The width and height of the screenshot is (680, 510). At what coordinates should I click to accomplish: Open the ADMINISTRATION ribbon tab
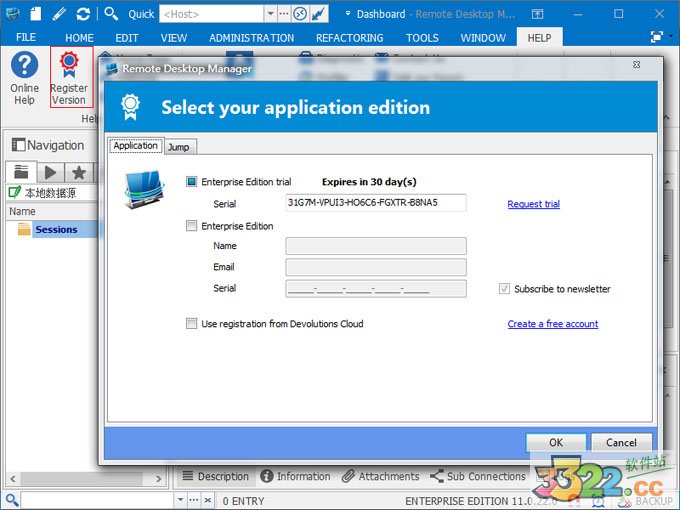tap(251, 38)
